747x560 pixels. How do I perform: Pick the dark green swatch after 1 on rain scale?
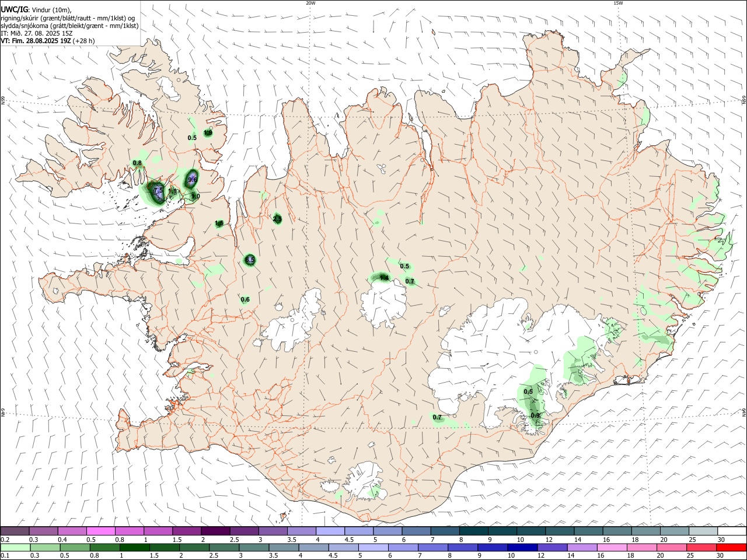(x=135, y=547)
